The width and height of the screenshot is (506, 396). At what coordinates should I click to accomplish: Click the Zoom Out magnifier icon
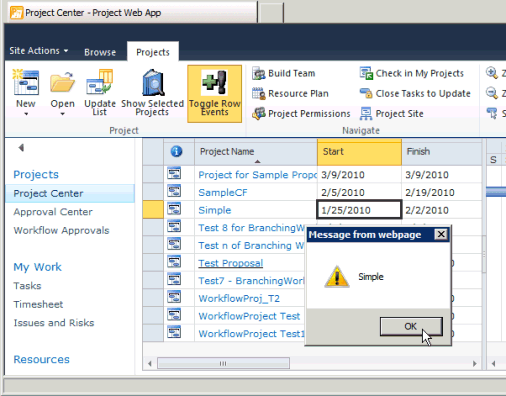(492, 93)
